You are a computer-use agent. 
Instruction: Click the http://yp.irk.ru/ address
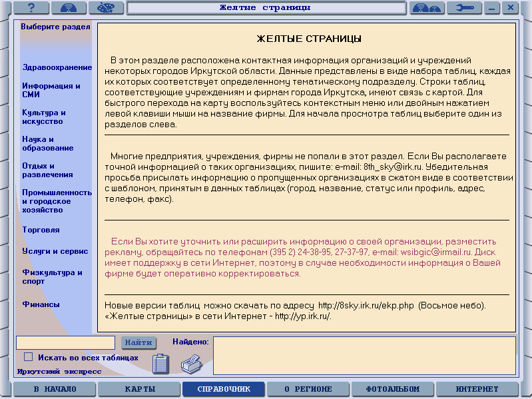(302, 316)
